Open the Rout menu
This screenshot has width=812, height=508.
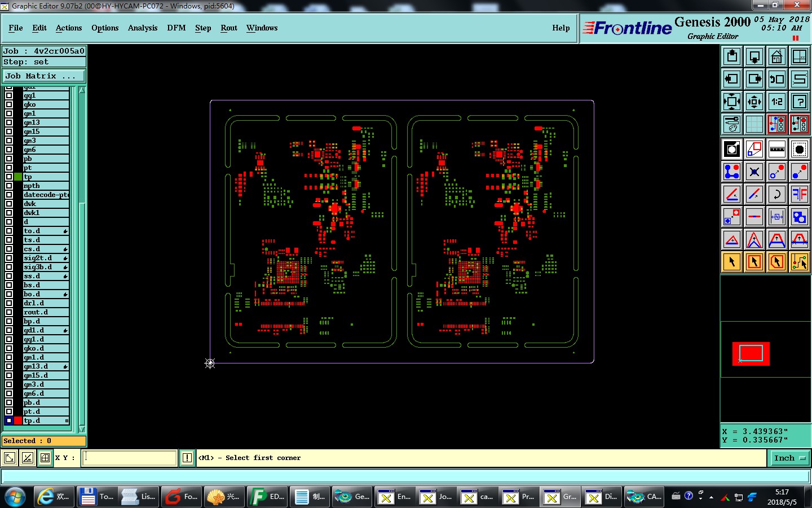[x=229, y=28]
